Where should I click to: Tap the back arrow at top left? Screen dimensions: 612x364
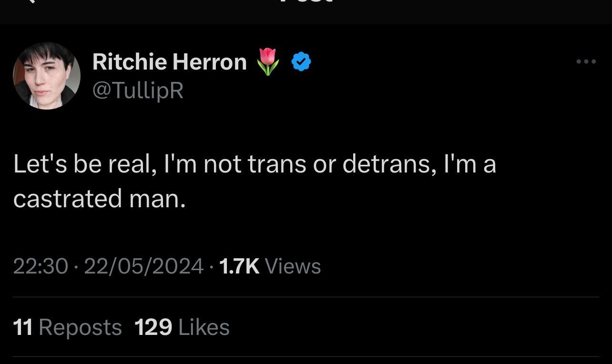[30, 2]
